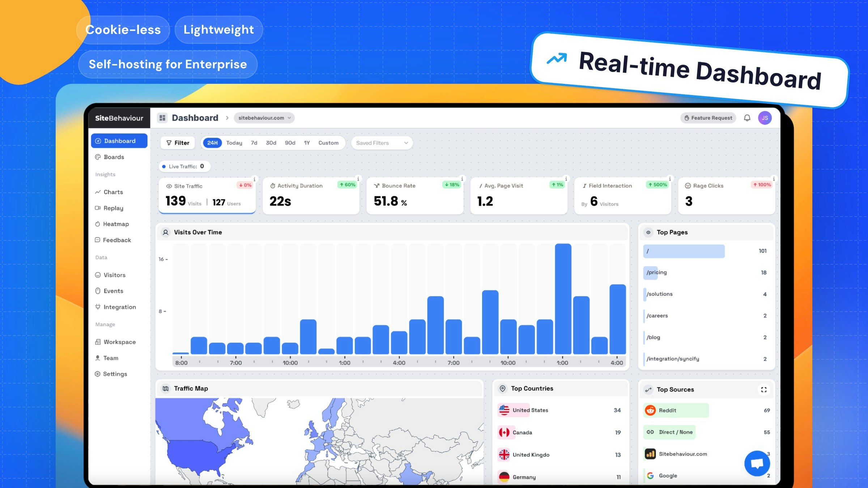Screen dimensions: 868x488
Task: Select the 90d time range
Action: point(290,143)
